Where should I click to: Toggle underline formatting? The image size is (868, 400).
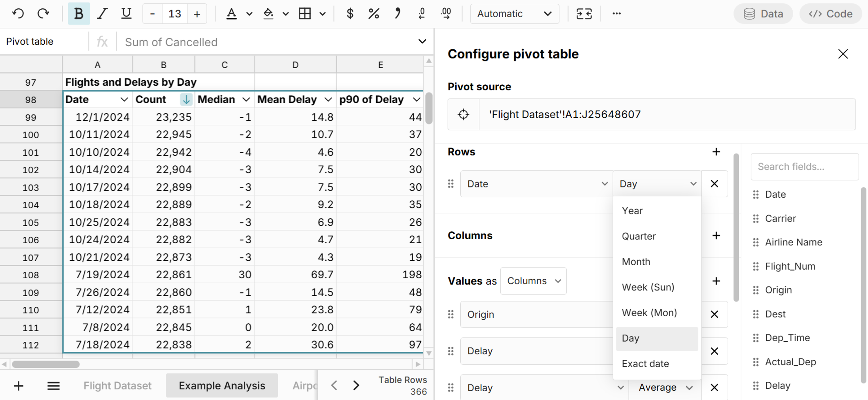pos(126,13)
